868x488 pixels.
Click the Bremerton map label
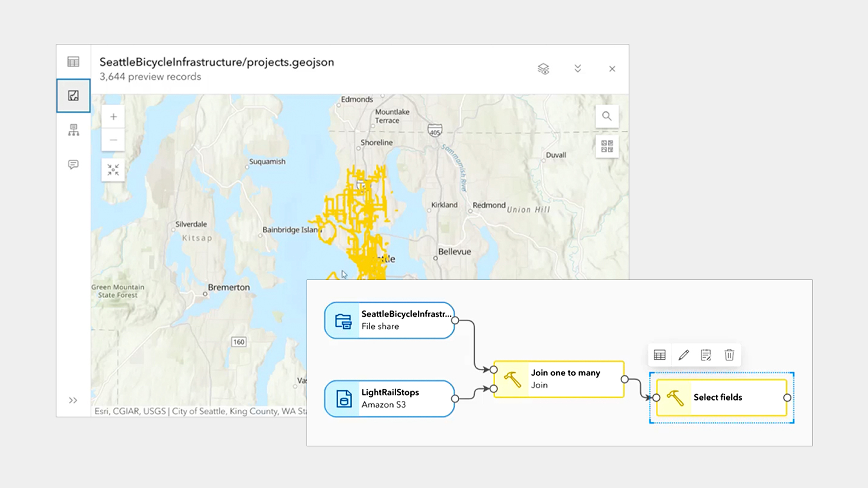[x=229, y=287]
